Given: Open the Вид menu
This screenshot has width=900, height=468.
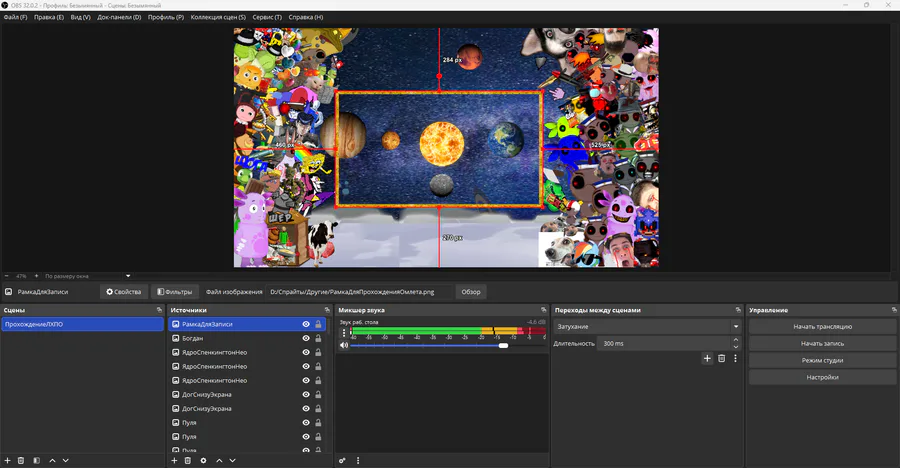Looking at the screenshot, I should click(80, 17).
